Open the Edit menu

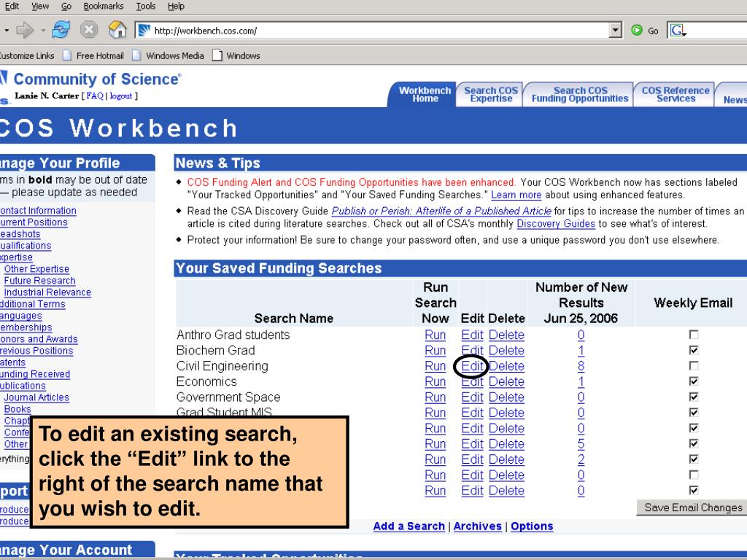[x=12, y=6]
